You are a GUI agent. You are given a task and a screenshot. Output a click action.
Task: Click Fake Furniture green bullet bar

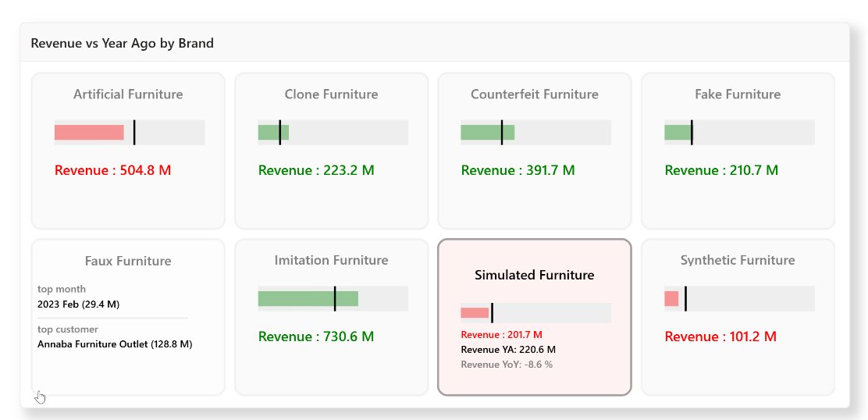[x=678, y=132]
